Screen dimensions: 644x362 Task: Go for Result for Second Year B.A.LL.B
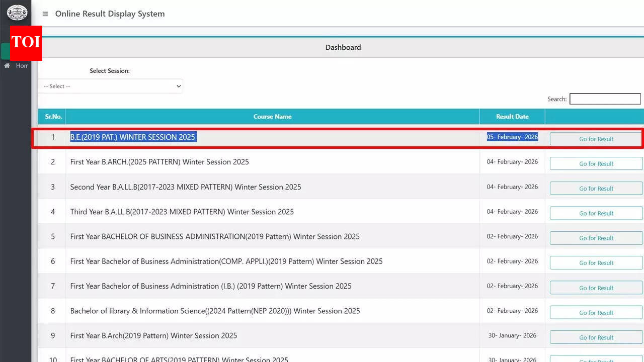pyautogui.click(x=595, y=188)
